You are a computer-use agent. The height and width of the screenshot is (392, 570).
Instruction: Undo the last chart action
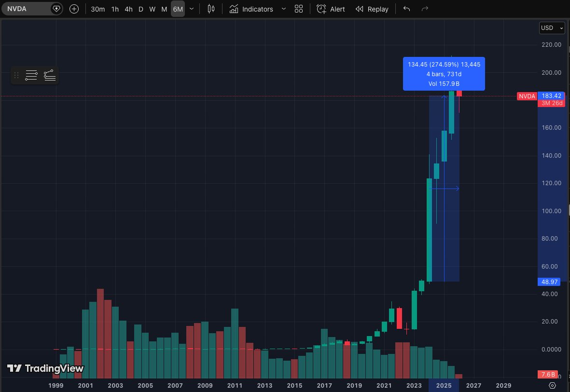(406, 9)
